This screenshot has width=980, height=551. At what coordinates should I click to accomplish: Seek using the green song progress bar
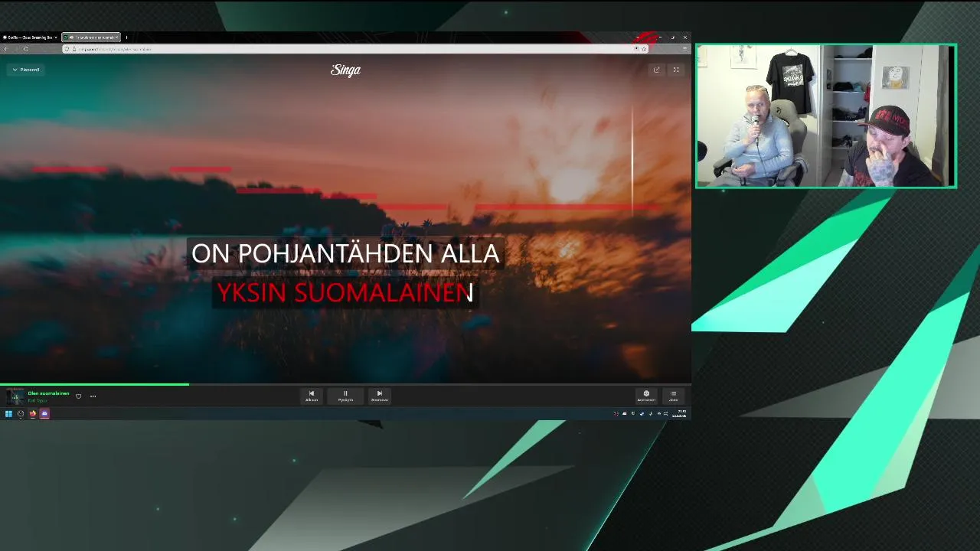pos(345,384)
